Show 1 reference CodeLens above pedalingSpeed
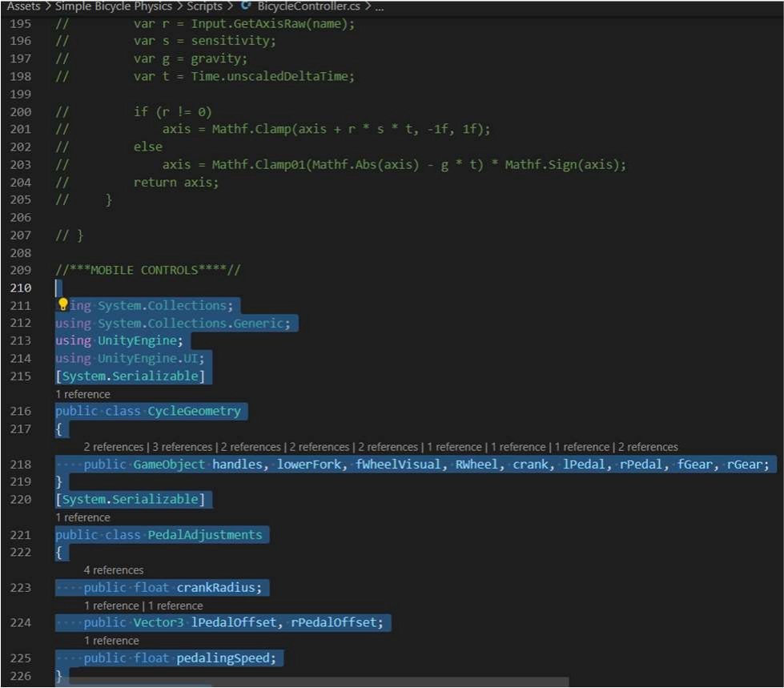The image size is (784, 688). (x=111, y=641)
